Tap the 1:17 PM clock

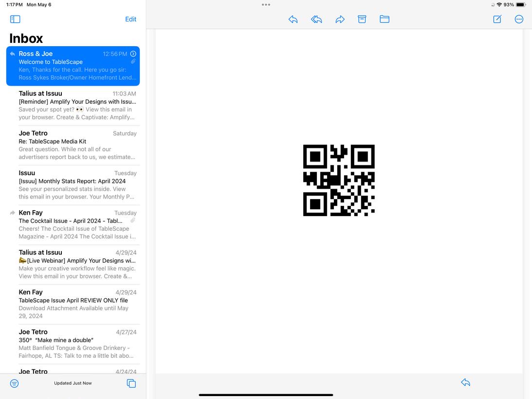[x=14, y=5]
